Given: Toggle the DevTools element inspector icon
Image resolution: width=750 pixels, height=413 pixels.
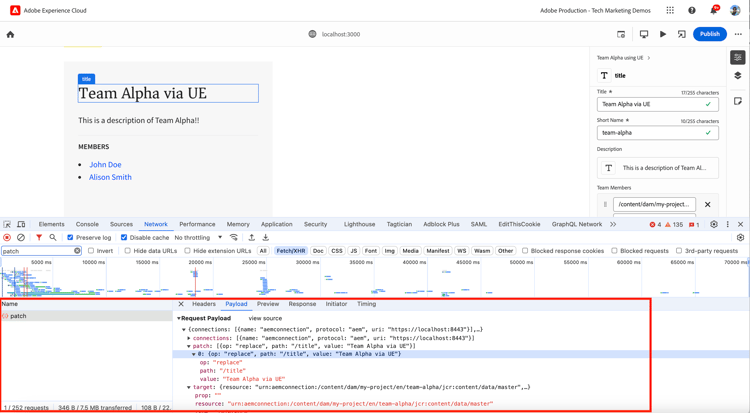Looking at the screenshot, I should (7, 224).
